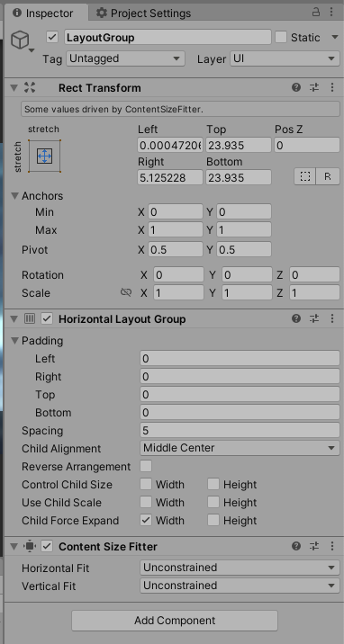The width and height of the screenshot is (344, 644).
Task: Collapse the Padding foldout
Action: [x=15, y=341]
